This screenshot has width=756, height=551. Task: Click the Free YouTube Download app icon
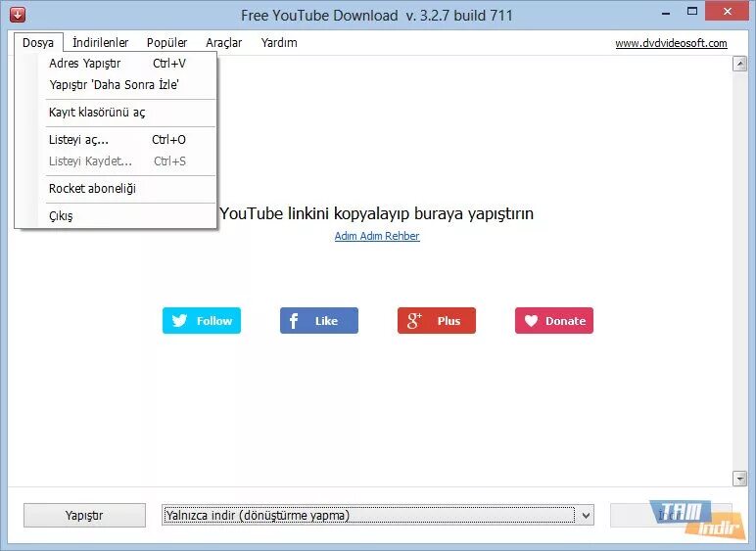pos(18,15)
